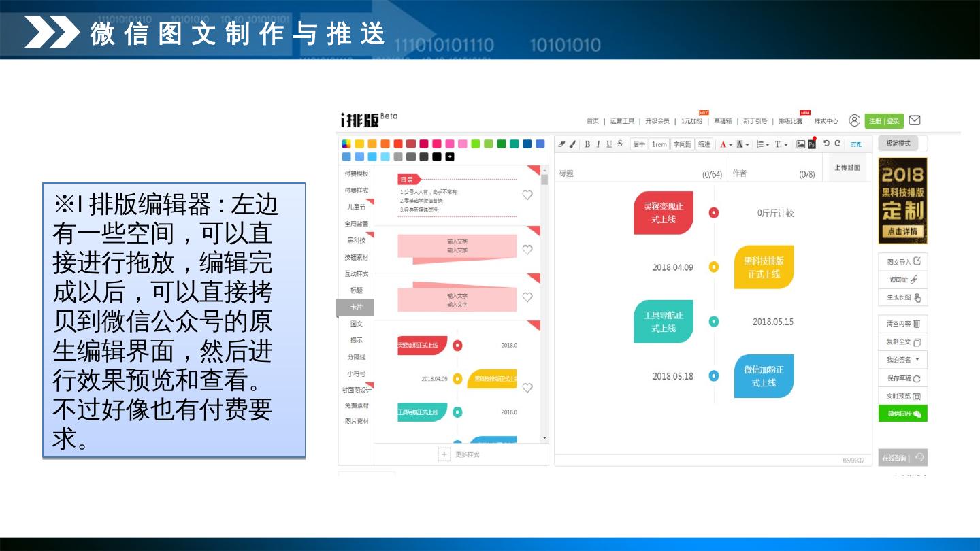Open the envelope messages icon
Viewport: 980px width, 551px height.
tap(915, 120)
